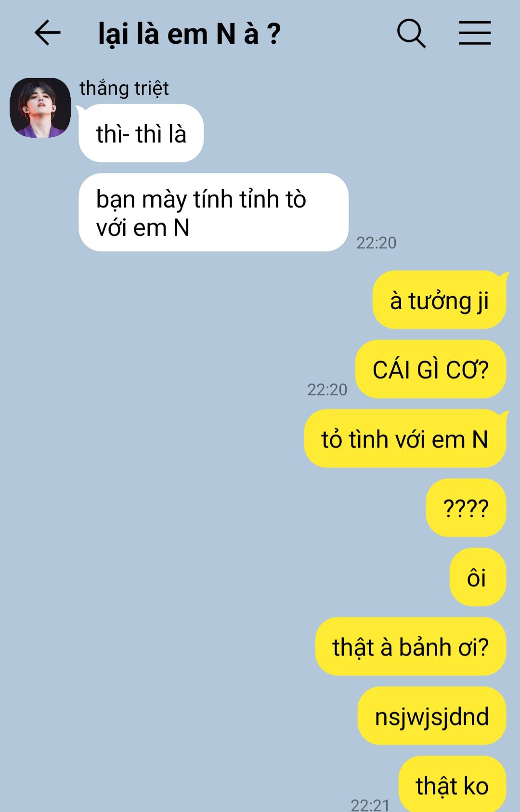Tap the message 'thì- thì là'
This screenshot has width=520, height=812.
141,133
